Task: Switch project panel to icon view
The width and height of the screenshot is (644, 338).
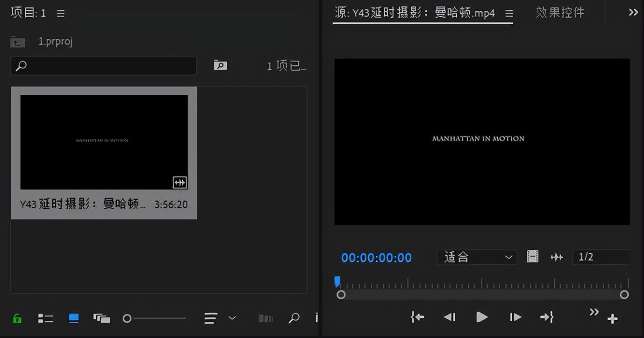Action: 73,318
